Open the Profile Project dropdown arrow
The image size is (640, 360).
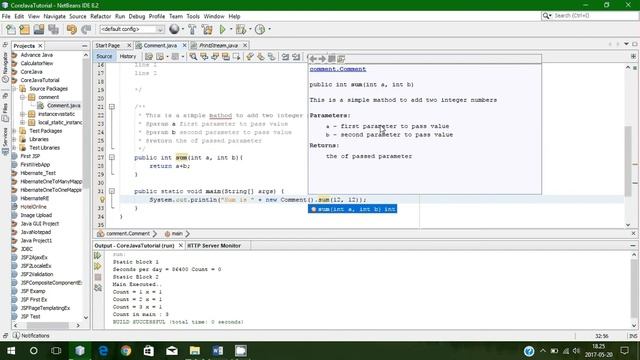[269, 29]
